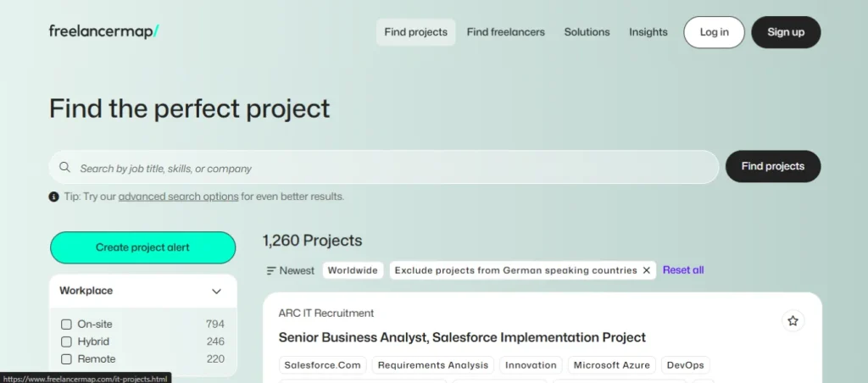Click the freelancermap logo
Viewport: 868px width, 383px height.
[x=103, y=32]
